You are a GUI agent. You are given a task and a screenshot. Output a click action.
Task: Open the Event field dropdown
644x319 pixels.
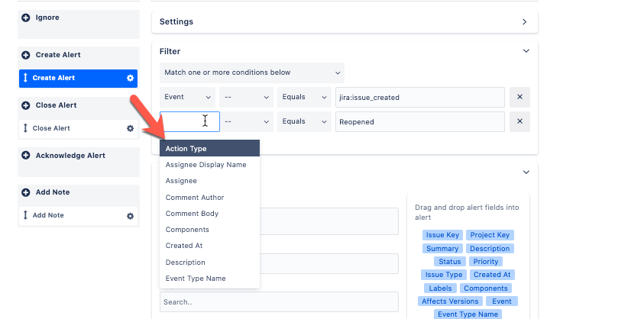click(187, 98)
